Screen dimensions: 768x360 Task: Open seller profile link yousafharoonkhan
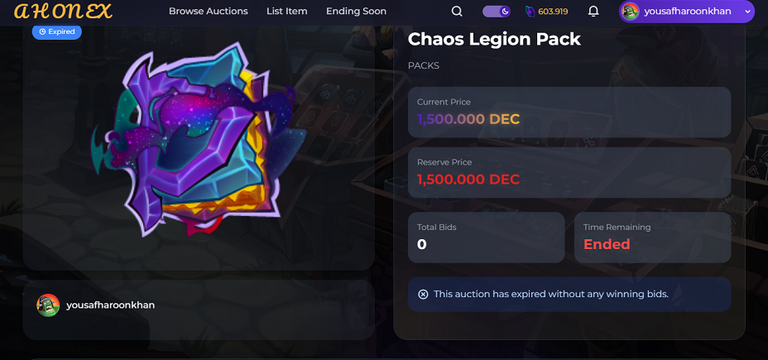coord(111,305)
